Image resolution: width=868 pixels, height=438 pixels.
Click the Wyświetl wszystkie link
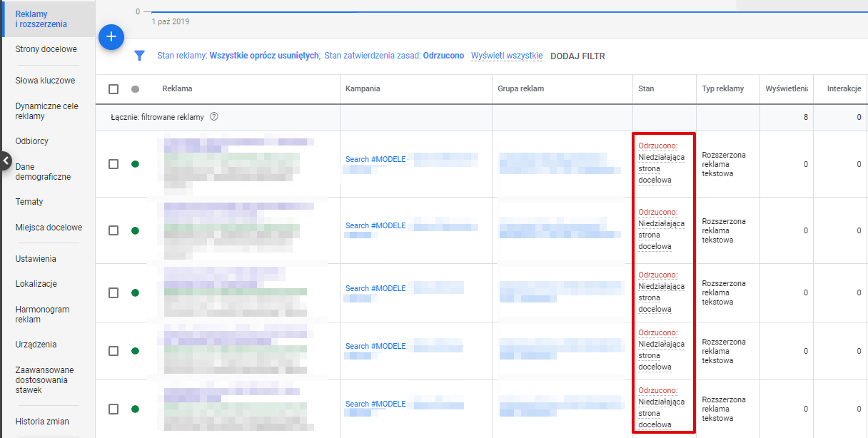[507, 56]
